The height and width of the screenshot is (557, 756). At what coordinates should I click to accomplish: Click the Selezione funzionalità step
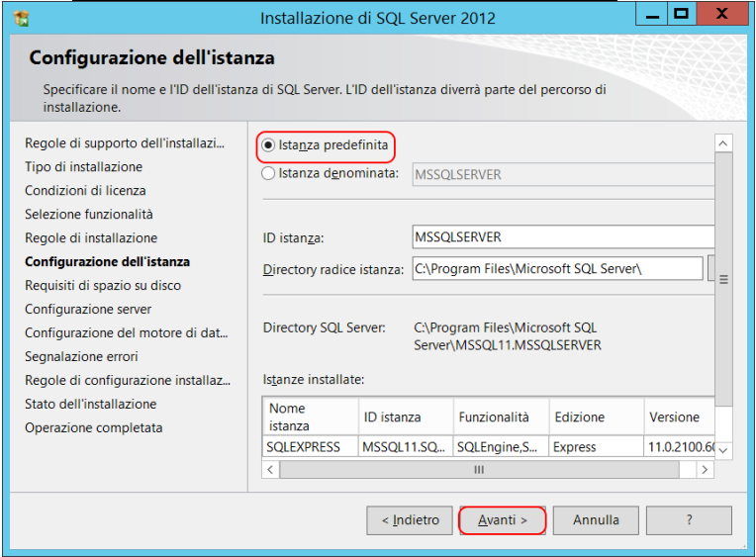pos(89,214)
